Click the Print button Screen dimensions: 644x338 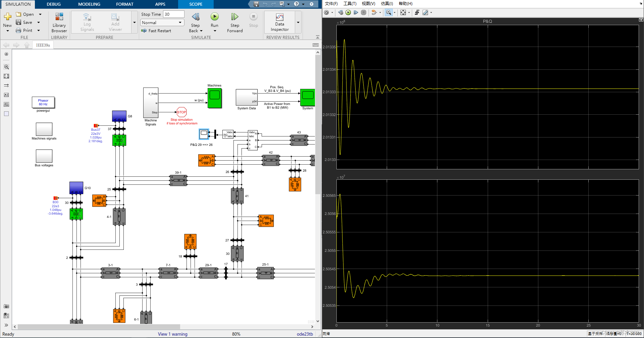click(24, 31)
